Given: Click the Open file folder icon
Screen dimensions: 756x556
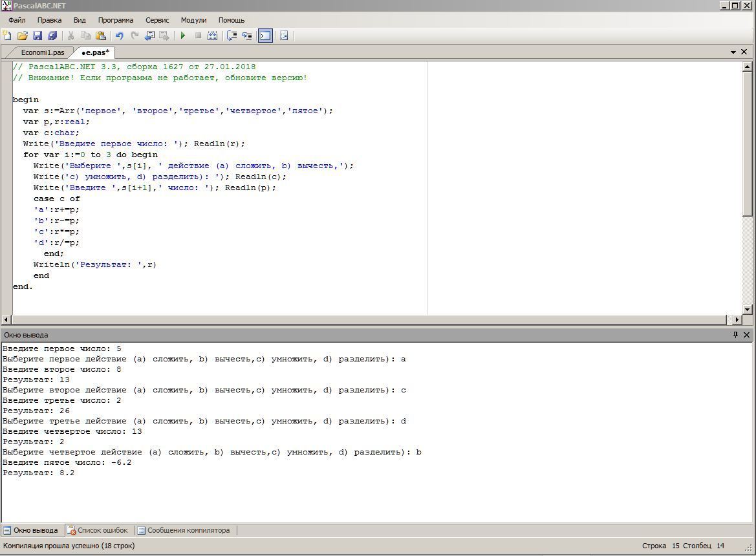Looking at the screenshot, I should [x=23, y=36].
